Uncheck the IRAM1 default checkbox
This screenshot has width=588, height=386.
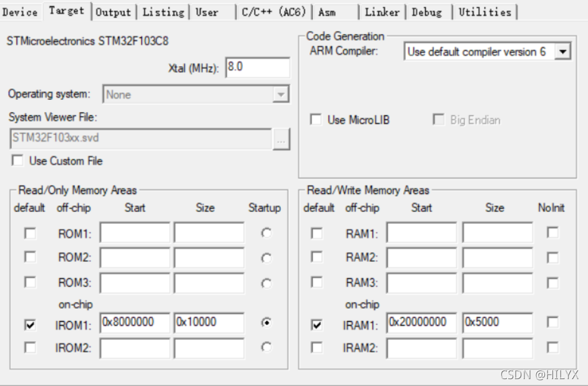tap(317, 324)
